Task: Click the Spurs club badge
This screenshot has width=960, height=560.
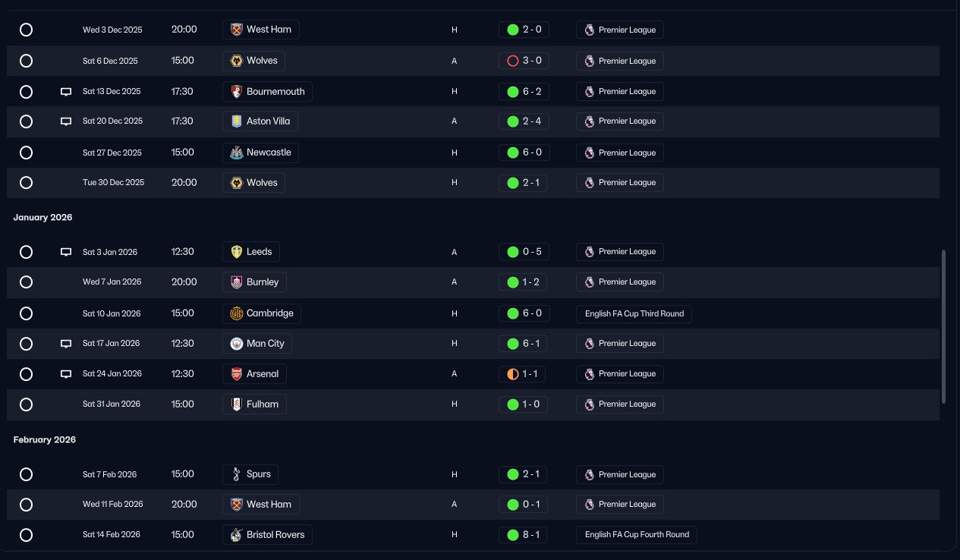Action: click(x=236, y=474)
